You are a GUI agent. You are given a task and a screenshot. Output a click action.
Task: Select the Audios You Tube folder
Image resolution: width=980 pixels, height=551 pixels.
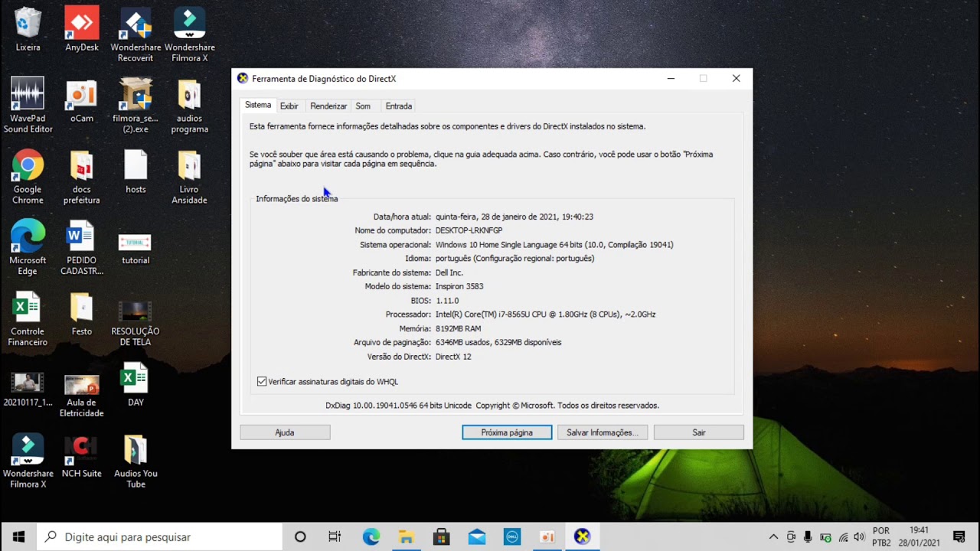point(136,460)
